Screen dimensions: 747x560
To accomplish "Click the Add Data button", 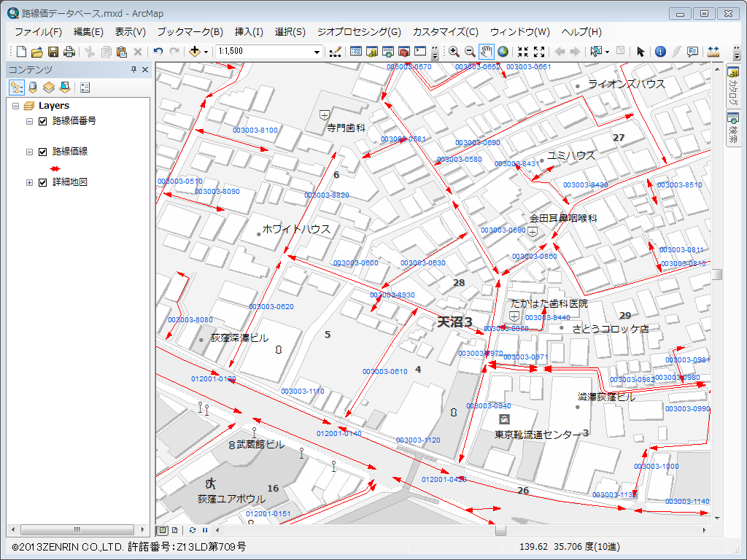I will (x=194, y=52).
